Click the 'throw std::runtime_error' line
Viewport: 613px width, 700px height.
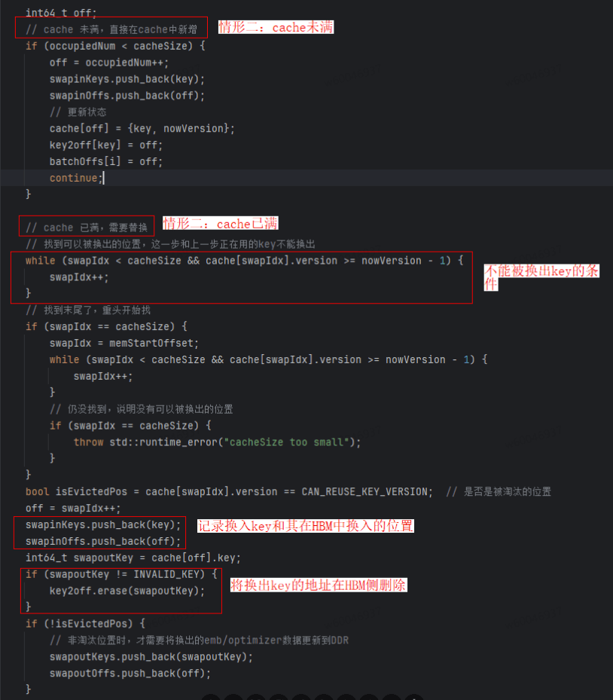coord(217,442)
